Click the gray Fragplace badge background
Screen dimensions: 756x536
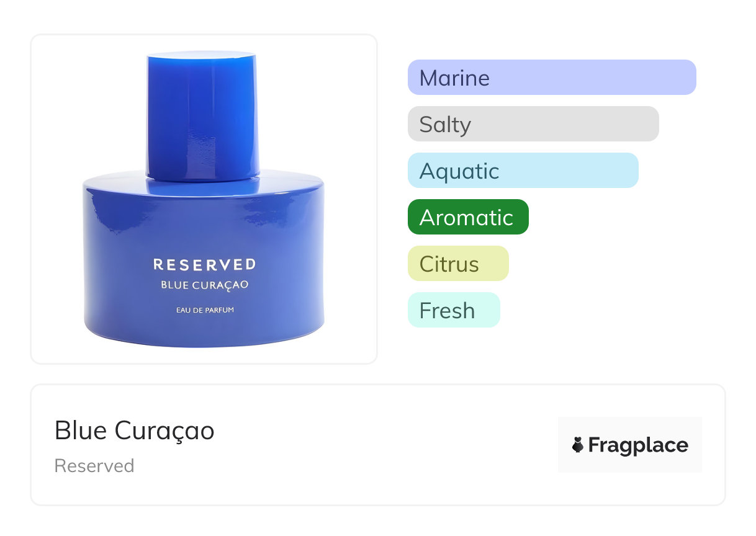pyautogui.click(x=630, y=445)
